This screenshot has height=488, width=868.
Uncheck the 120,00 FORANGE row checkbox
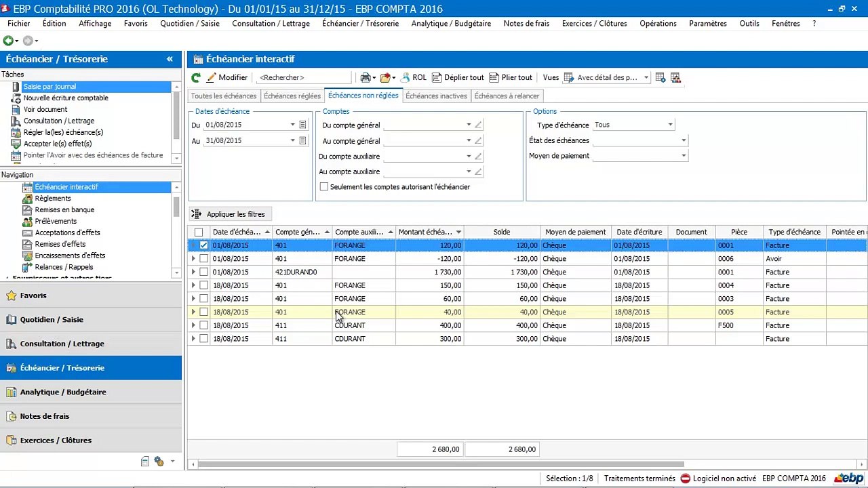pos(203,245)
